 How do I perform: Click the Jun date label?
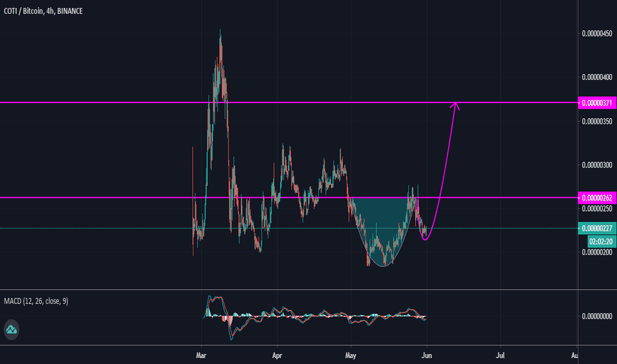[x=426, y=355]
